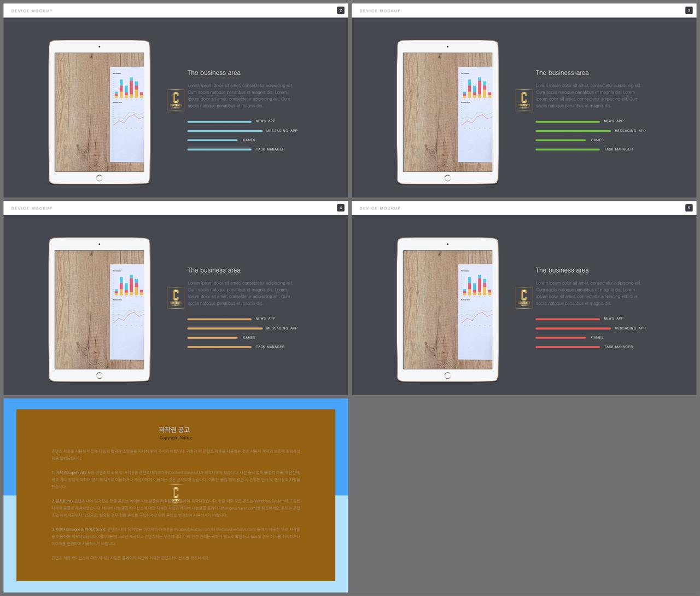Select the Copyright Notice heading text
The image size is (700, 596).
[176, 438]
